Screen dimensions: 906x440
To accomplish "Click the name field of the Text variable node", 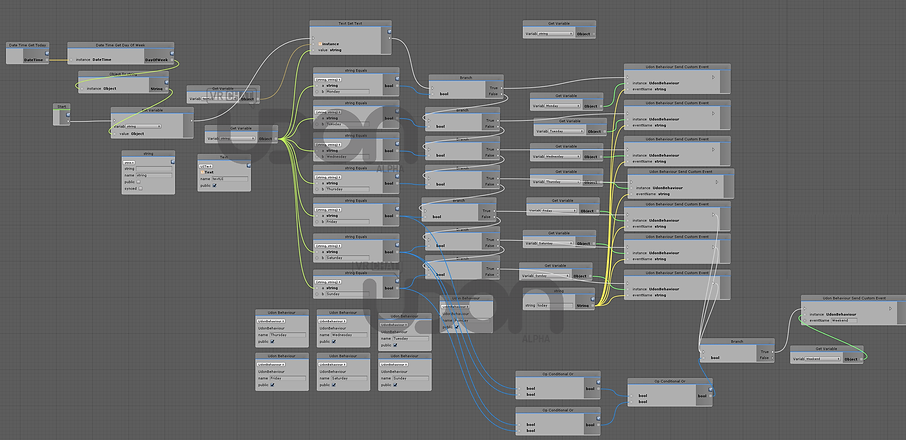I will (x=230, y=179).
